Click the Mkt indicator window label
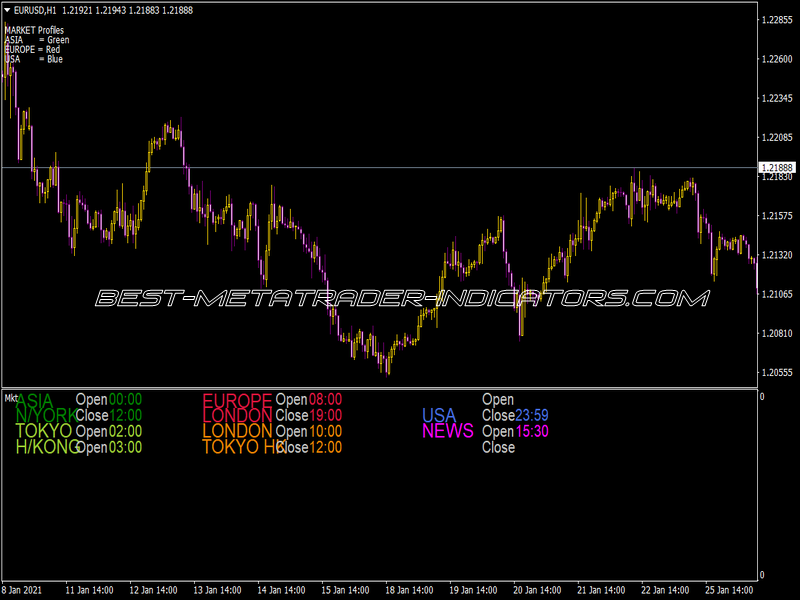Viewport: 800px width, 600px height. (11, 397)
